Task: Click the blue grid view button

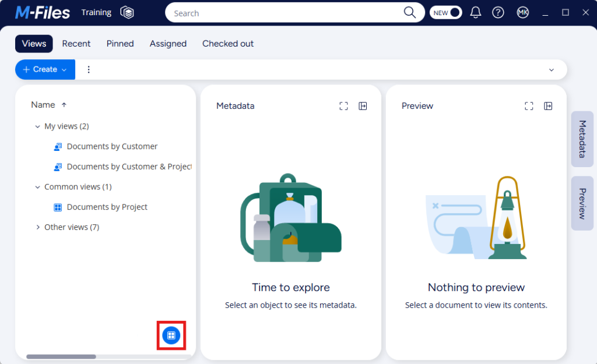Action: 171,335
